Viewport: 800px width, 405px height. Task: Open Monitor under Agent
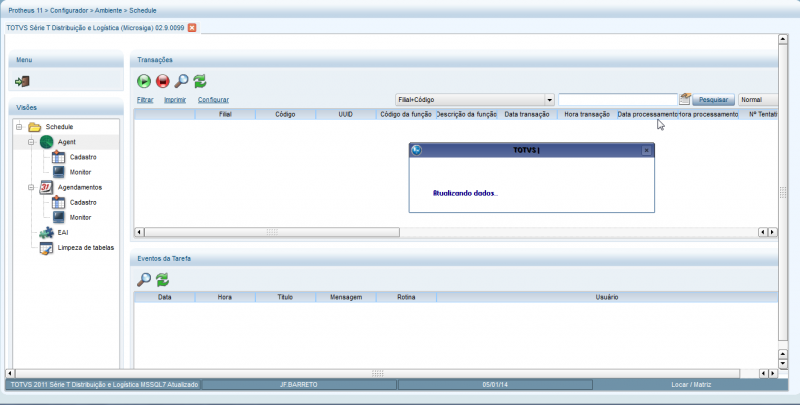click(80, 172)
